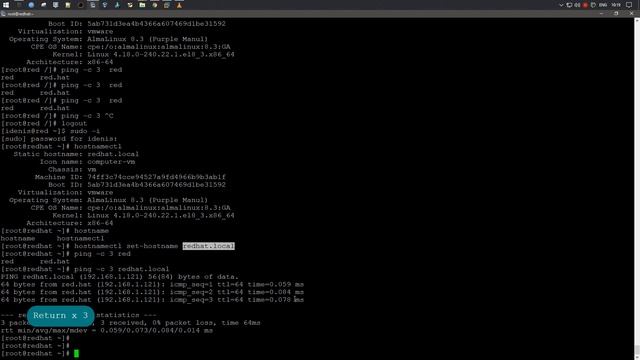This screenshot has height=360, width=640.
Task: Click the icmp_seq=2 ping reply line
Action: coord(152,292)
